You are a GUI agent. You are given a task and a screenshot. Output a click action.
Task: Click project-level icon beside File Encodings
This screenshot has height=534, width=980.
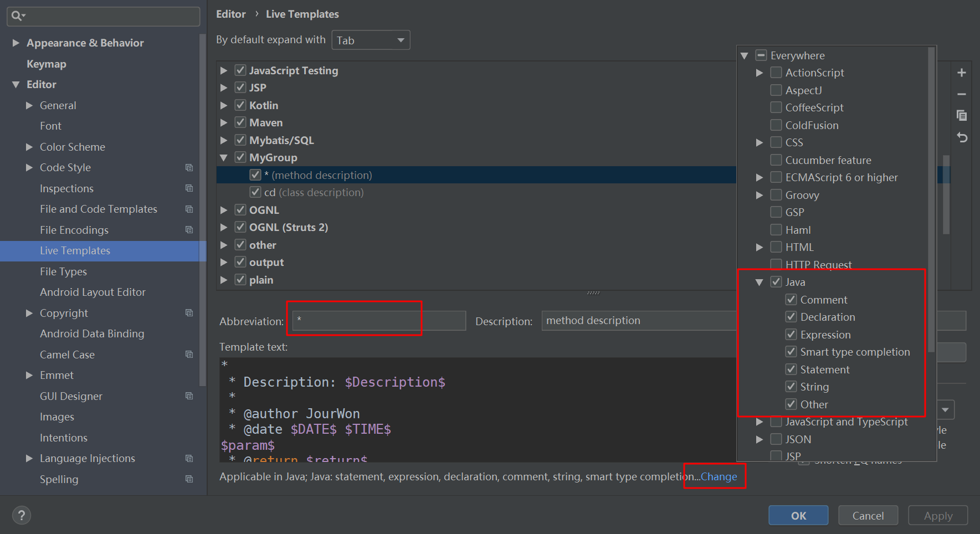[189, 229]
